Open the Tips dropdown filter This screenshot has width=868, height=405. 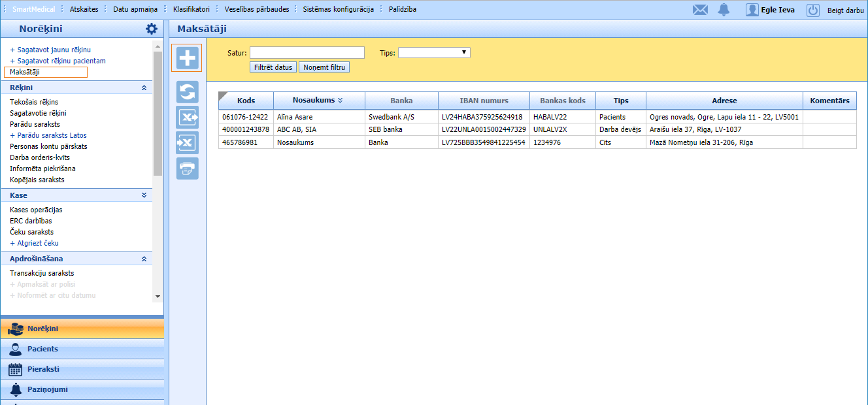[434, 53]
